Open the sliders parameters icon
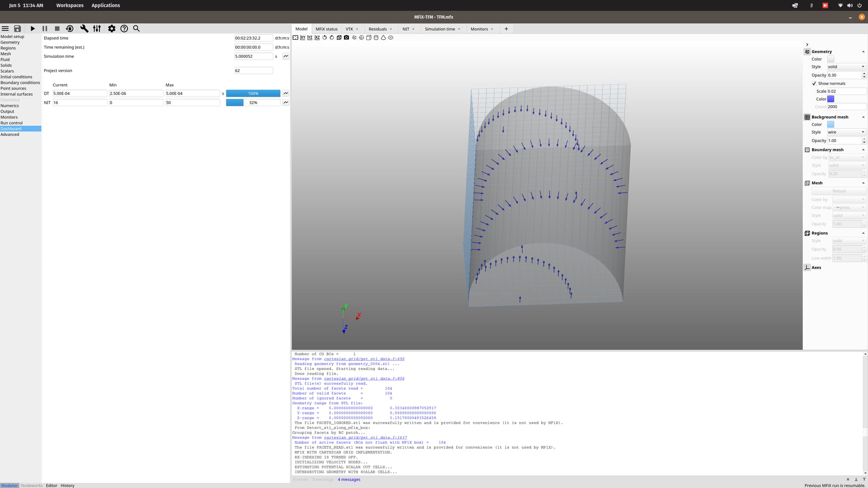This screenshot has width=868, height=488. (x=97, y=28)
